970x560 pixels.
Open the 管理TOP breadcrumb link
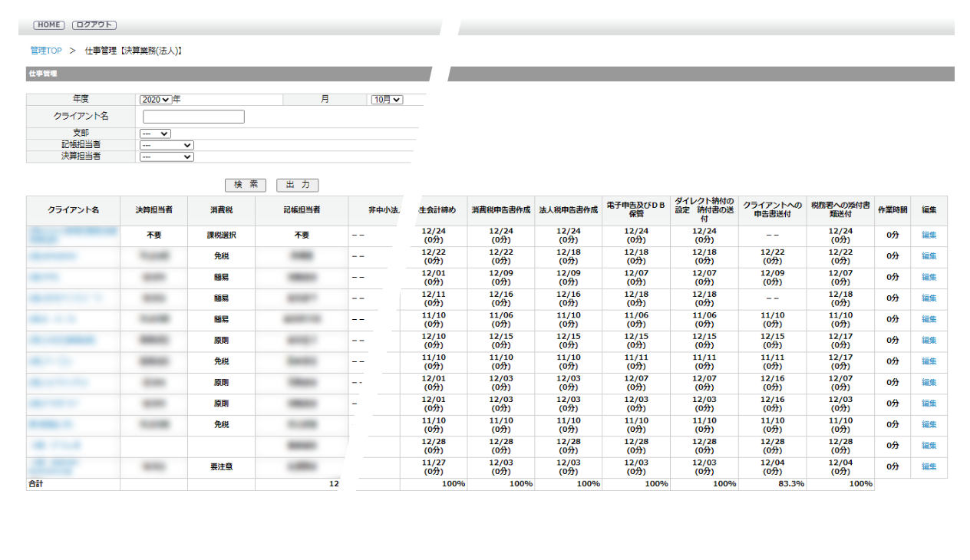coord(46,51)
